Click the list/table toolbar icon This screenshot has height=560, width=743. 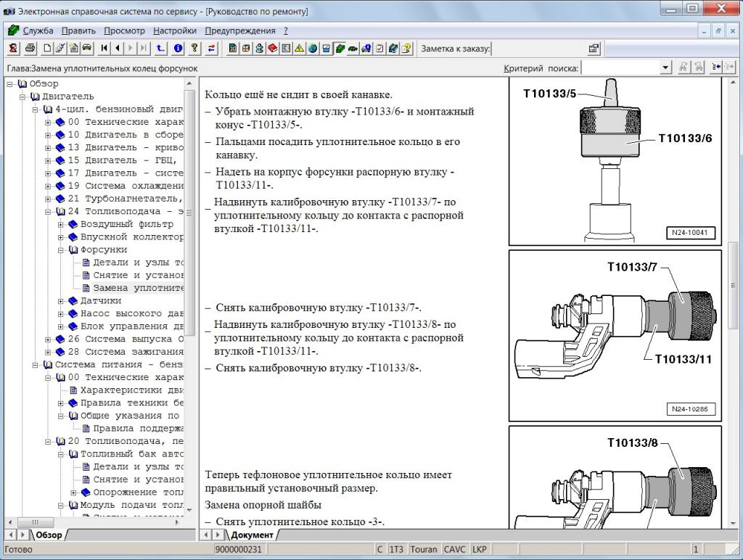pos(286,49)
